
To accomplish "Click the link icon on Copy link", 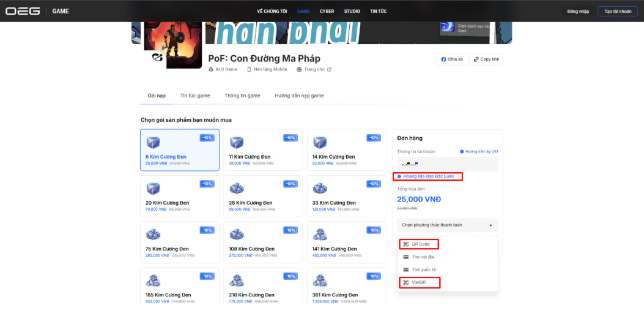I will (x=476, y=59).
